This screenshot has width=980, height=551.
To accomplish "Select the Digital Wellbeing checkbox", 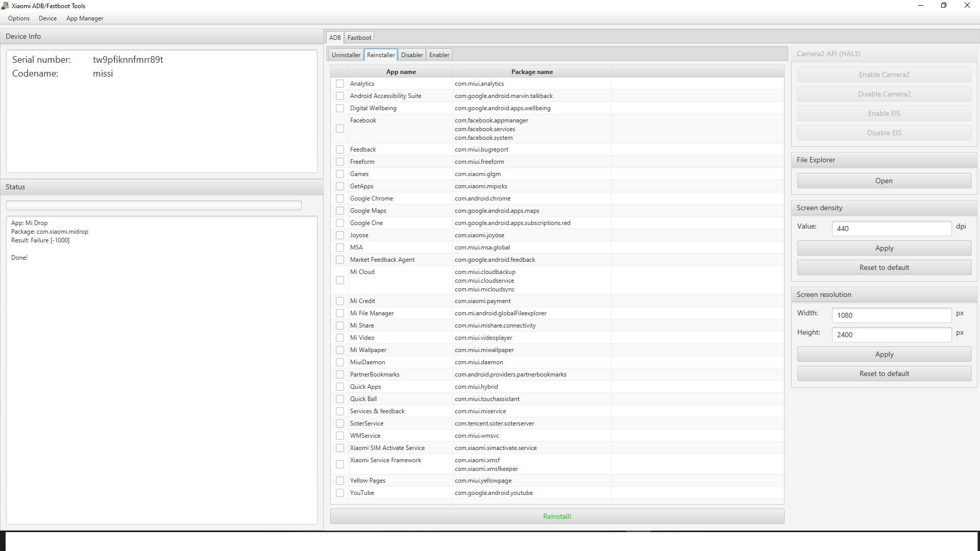I will [x=340, y=108].
